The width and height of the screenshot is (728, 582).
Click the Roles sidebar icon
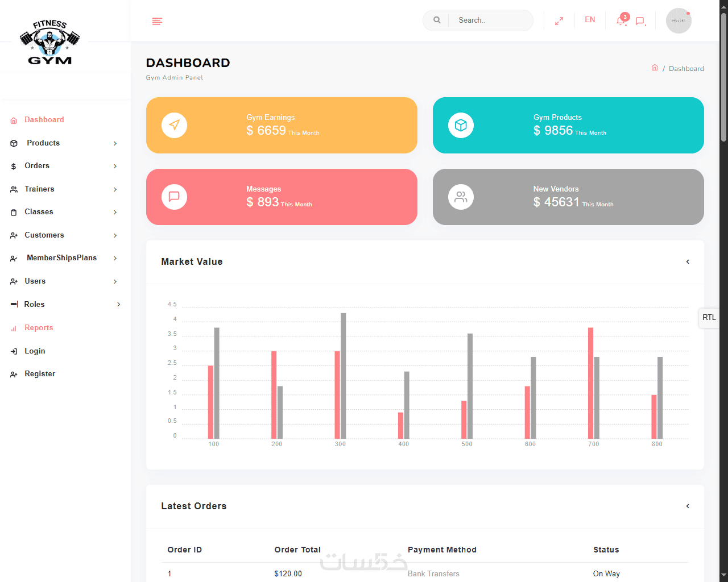tap(14, 305)
